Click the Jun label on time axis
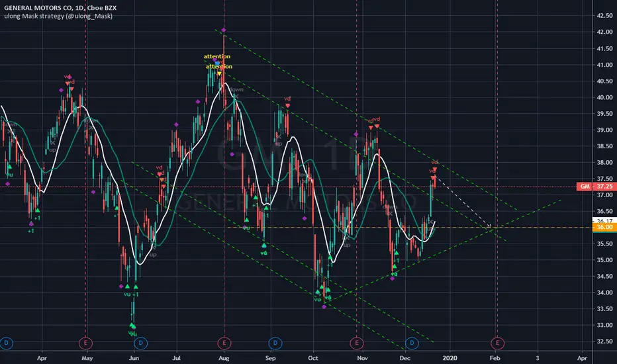Viewport: 617px width, 364px height. 134,358
